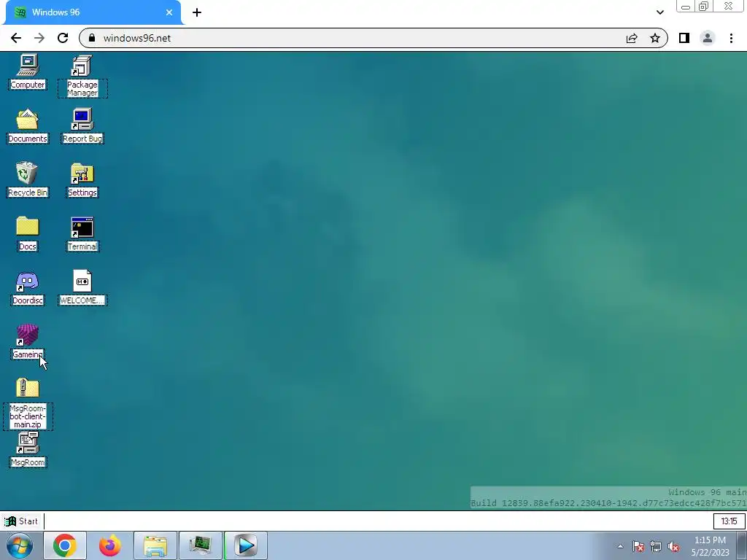
Task: Open the Chrome profile avatar menu
Action: (x=708, y=38)
